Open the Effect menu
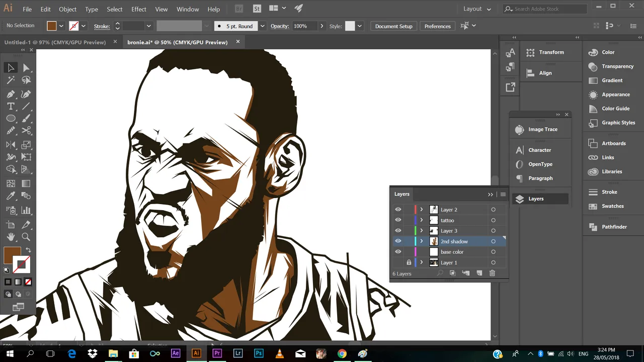Viewport: 644px width, 362px height. [139, 9]
